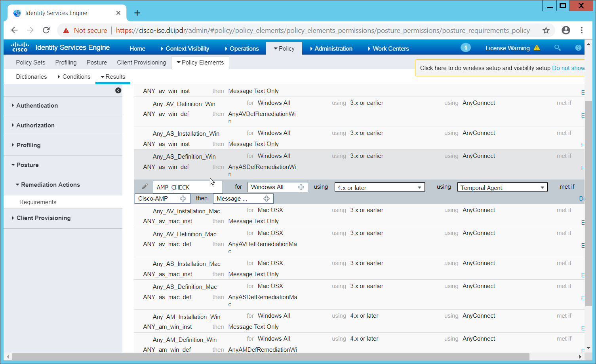Click the plus icon in Windows All field
The width and height of the screenshot is (596, 364).
tap(301, 187)
